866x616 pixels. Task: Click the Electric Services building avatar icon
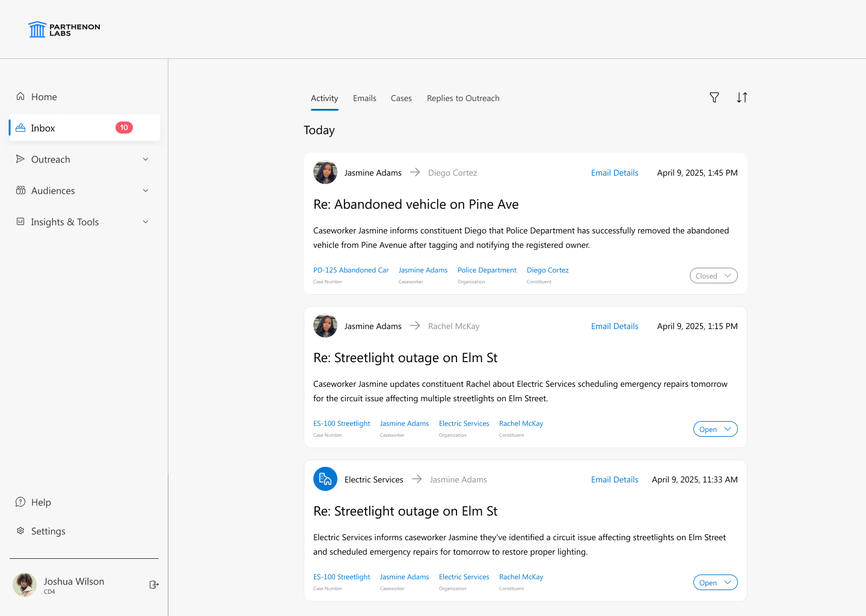325,479
